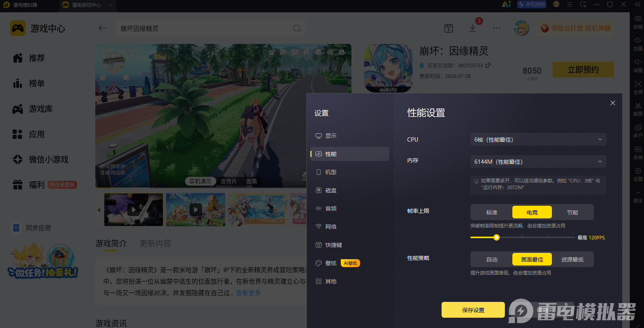Select 节能 frame rate mode
This screenshot has width=644, height=328.
click(x=572, y=212)
